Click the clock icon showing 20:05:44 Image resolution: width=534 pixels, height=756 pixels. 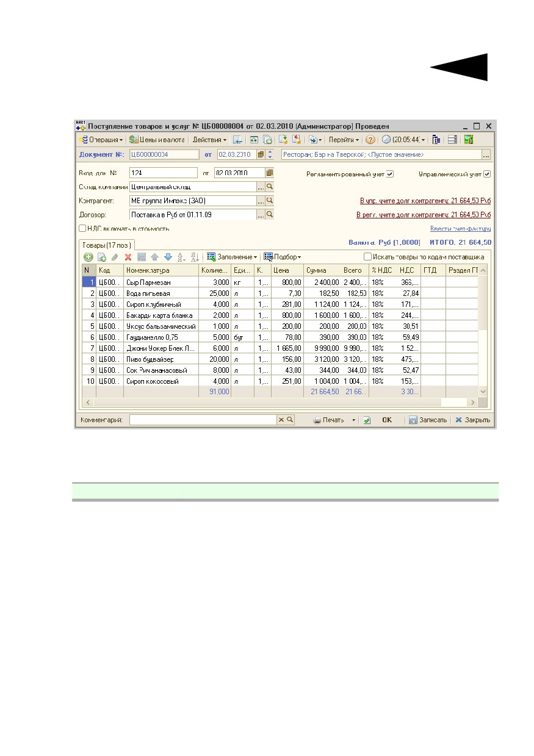386,140
